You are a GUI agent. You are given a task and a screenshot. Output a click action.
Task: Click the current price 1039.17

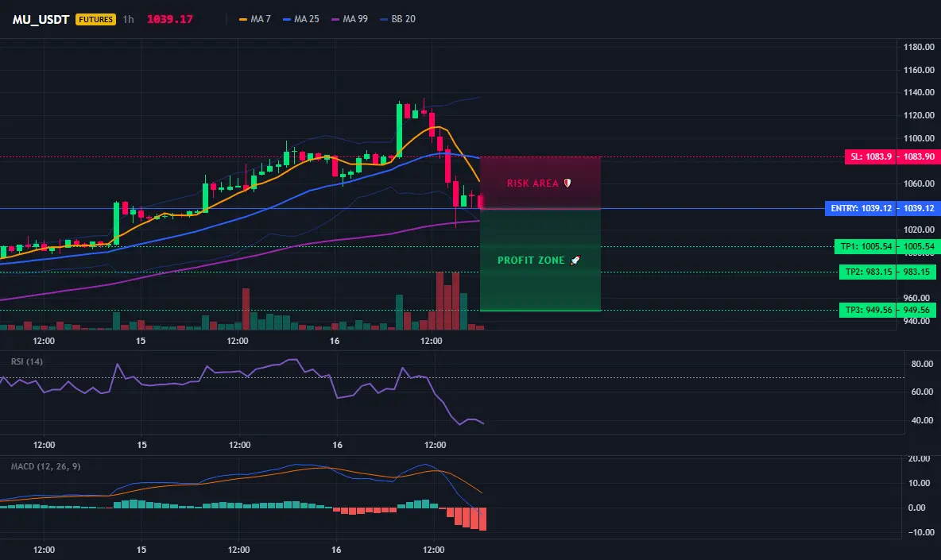[x=170, y=19]
